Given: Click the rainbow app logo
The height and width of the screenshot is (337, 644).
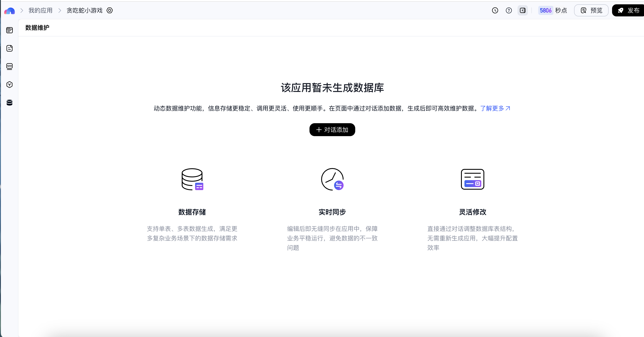Looking at the screenshot, I should [x=9, y=11].
